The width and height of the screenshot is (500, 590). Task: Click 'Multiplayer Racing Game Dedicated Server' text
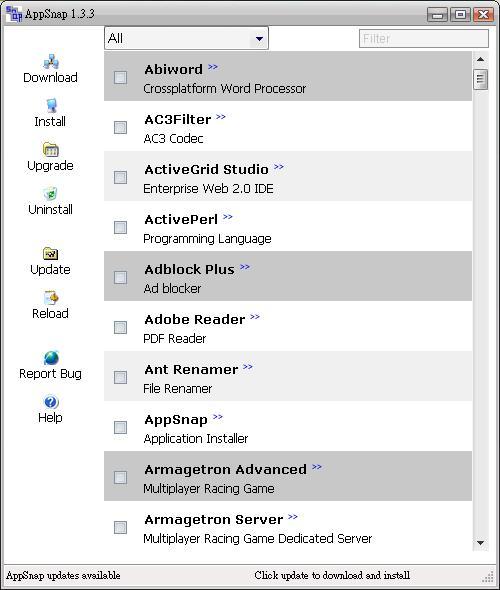pyautogui.click(x=258, y=539)
